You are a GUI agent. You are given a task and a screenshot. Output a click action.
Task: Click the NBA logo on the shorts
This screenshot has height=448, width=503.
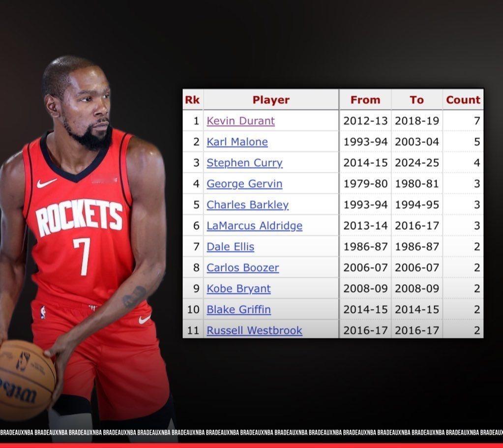[x=43, y=312]
